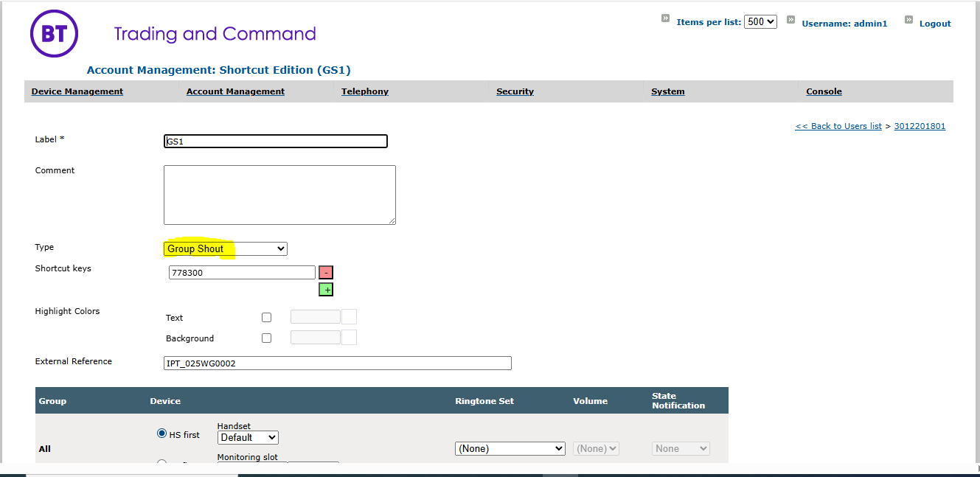Open the Handset dropdown set to Default
Viewport: 980px width, 477px height.
(x=248, y=437)
